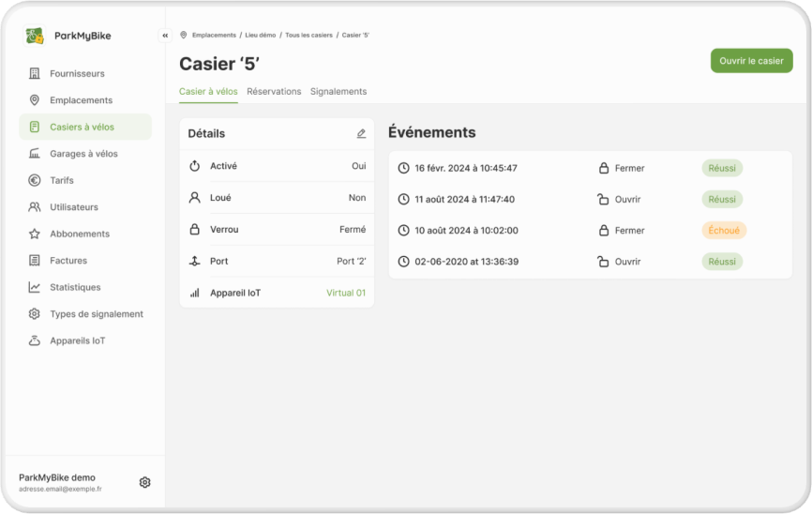
Task: Open Types de signalement settings
Action: coord(96,314)
